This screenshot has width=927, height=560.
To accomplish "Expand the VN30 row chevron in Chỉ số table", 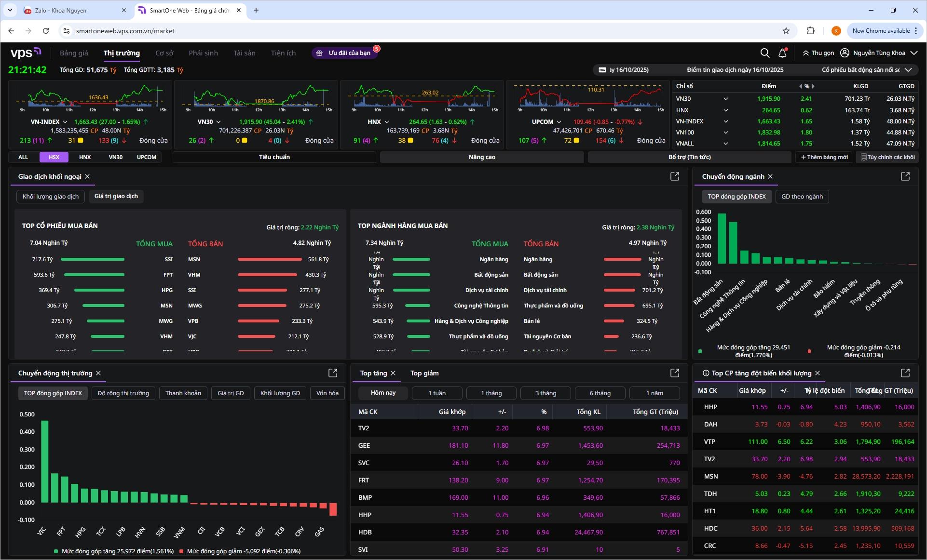I will click(x=725, y=99).
